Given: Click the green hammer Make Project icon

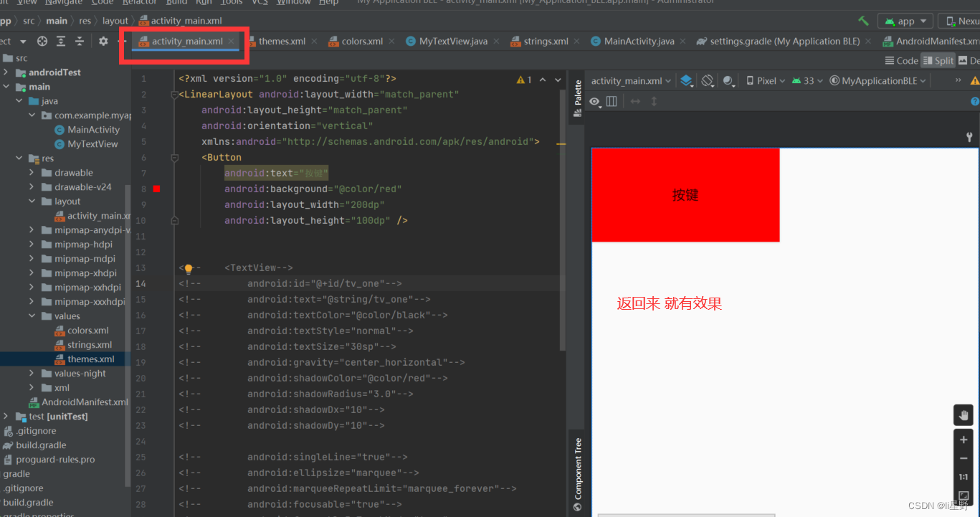Looking at the screenshot, I should [864, 22].
